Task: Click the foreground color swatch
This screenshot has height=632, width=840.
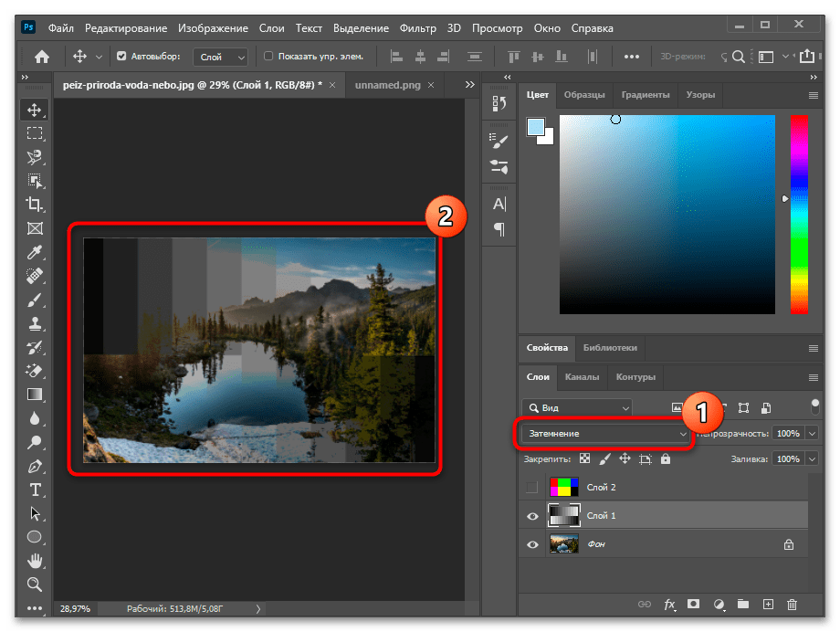Action: (535, 127)
